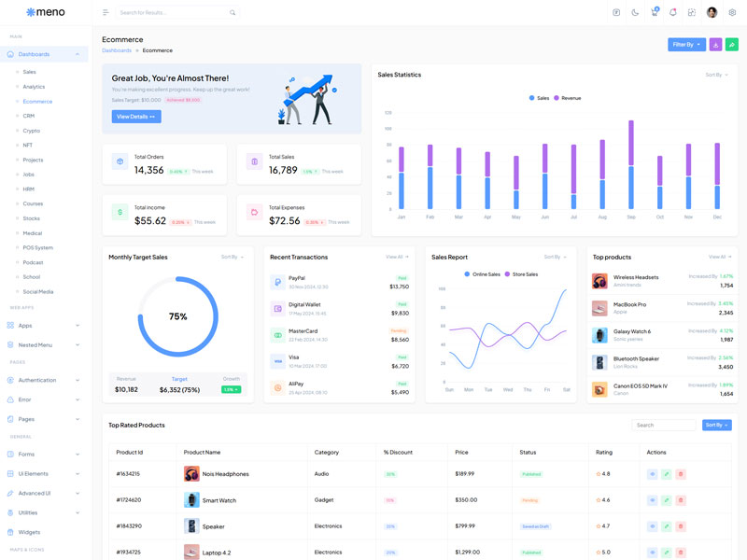Open the CRM dashboard in sidebar
The width and height of the screenshot is (747, 560).
coord(29,116)
